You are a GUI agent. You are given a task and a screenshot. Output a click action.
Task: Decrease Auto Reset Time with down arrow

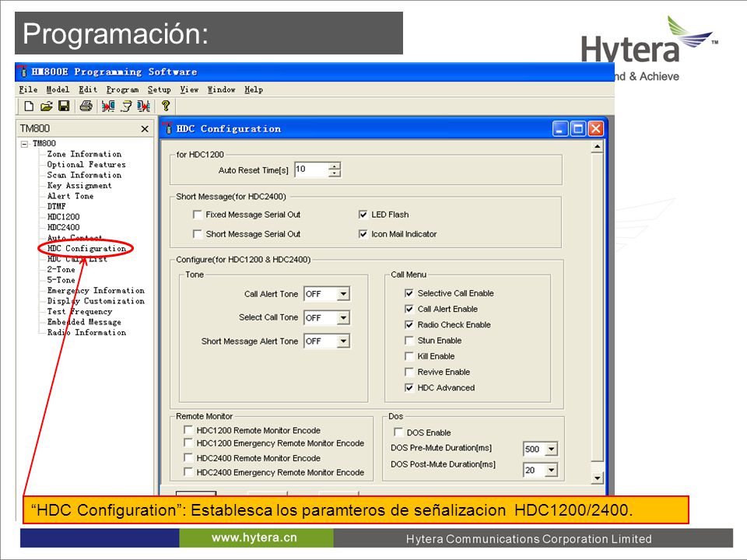[335, 173]
